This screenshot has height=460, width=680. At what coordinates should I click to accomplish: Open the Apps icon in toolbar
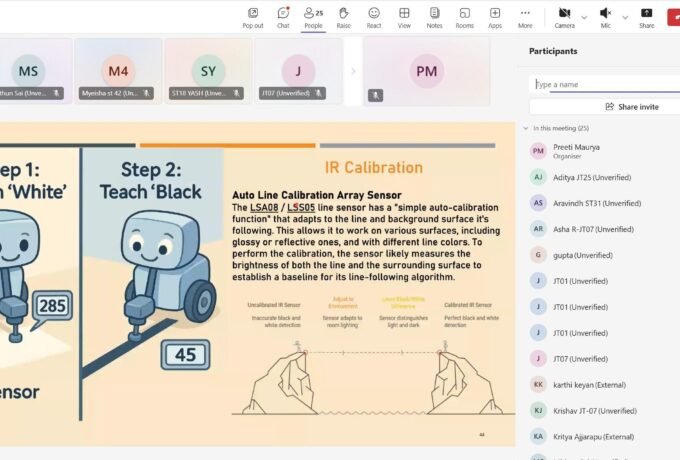point(495,16)
